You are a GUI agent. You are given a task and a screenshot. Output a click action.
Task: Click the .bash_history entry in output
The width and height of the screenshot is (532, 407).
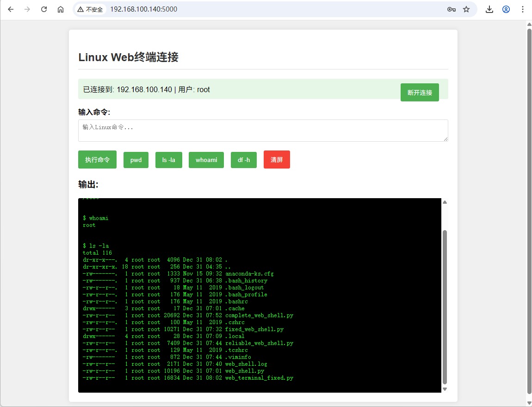(x=246, y=281)
